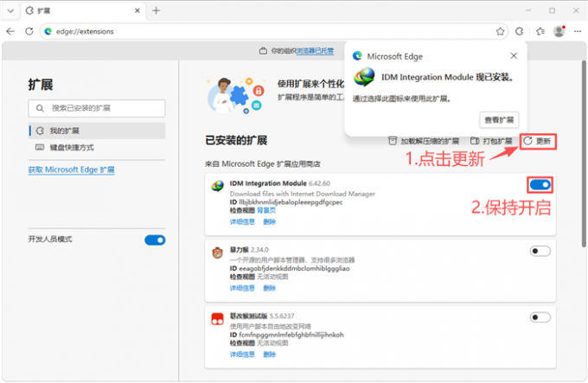Close the Microsoft Edge notification popup

pyautogui.click(x=514, y=56)
